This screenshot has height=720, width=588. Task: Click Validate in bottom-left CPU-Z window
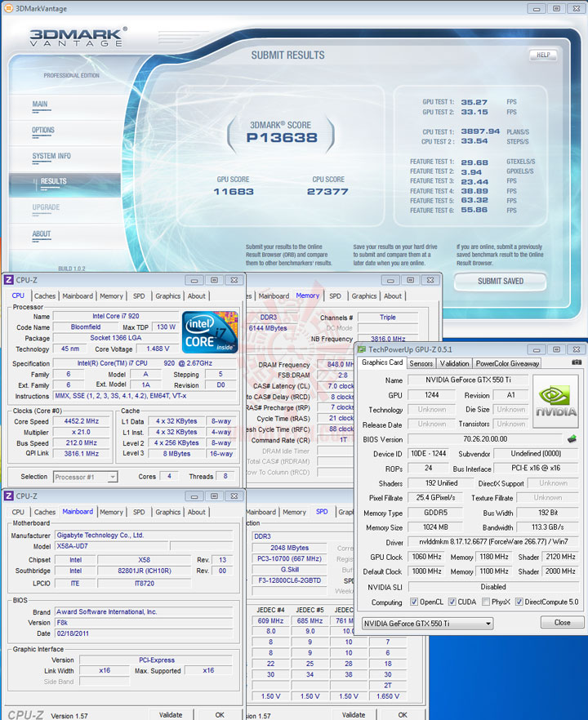click(171, 714)
